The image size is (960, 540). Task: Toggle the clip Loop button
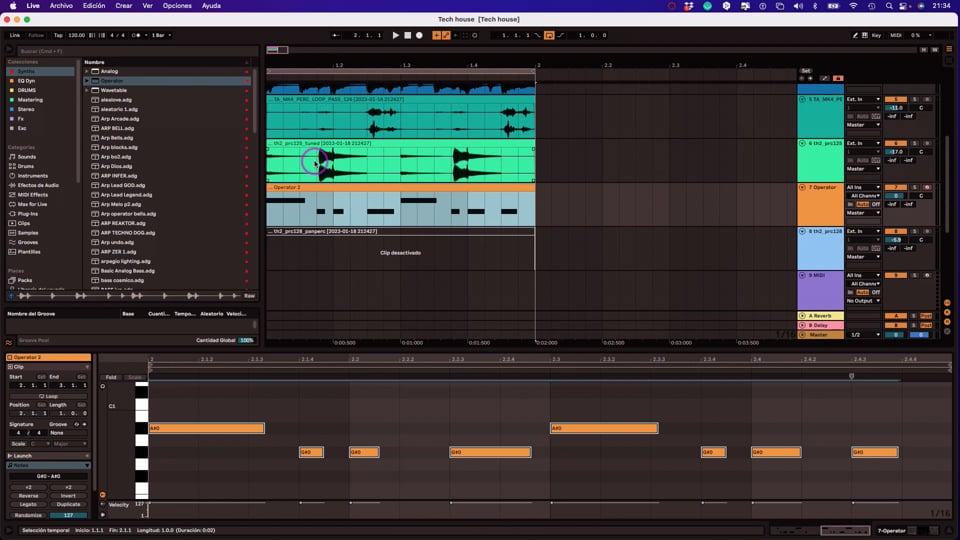pyautogui.click(x=48, y=396)
